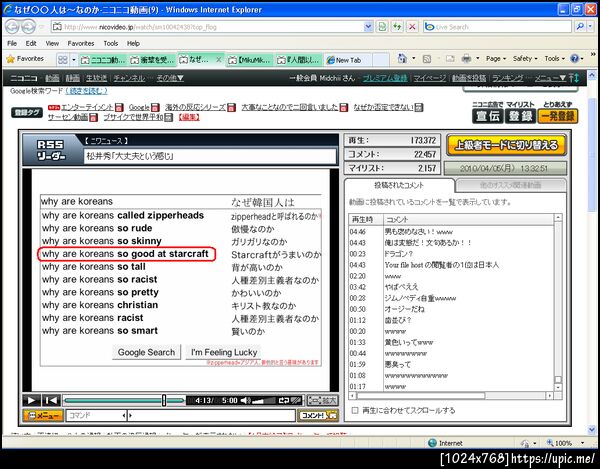Click the RSS feeds icon in command bar

pyautogui.click(x=427, y=59)
